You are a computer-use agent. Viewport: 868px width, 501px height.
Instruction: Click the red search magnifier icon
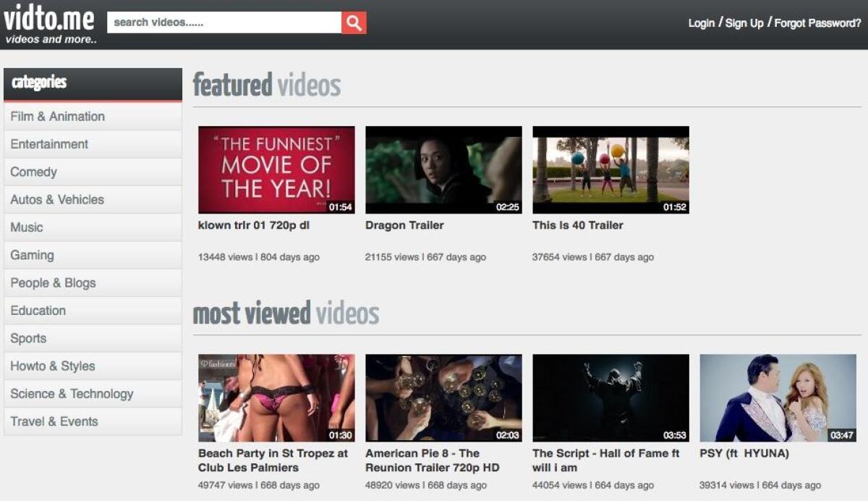(x=353, y=22)
